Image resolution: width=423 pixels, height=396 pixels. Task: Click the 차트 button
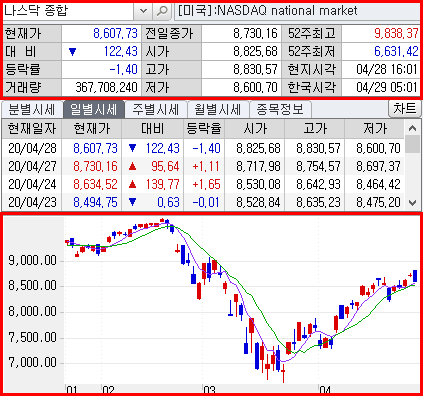click(405, 109)
